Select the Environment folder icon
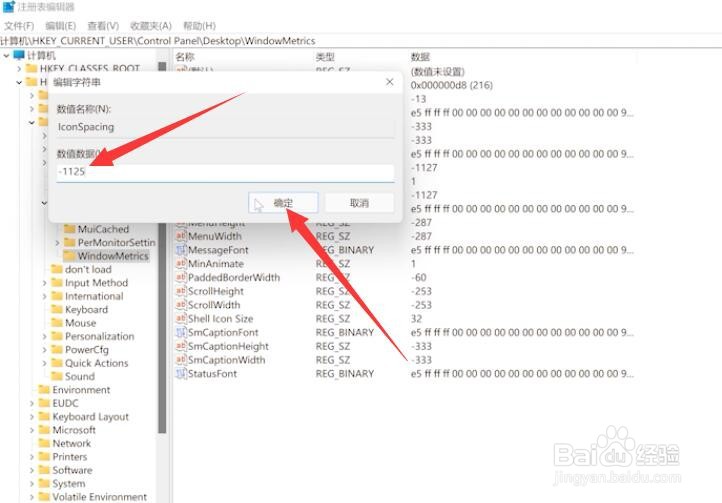722x503 pixels. pos(44,390)
